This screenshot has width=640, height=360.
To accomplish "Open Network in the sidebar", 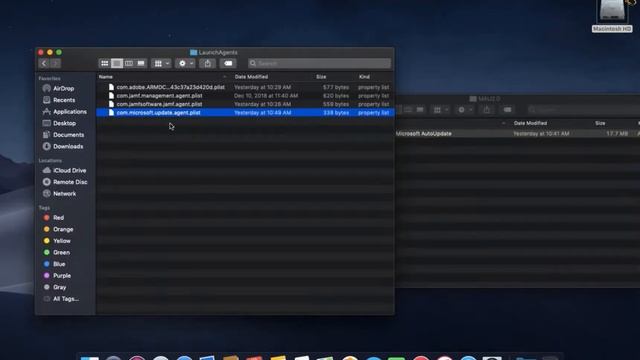I will pyautogui.click(x=64, y=193).
